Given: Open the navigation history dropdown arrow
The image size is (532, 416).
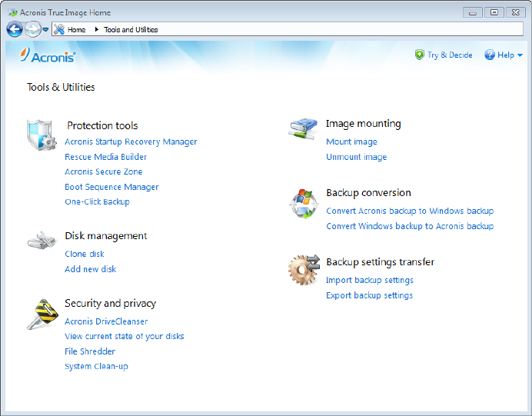Looking at the screenshot, I should (x=45, y=29).
